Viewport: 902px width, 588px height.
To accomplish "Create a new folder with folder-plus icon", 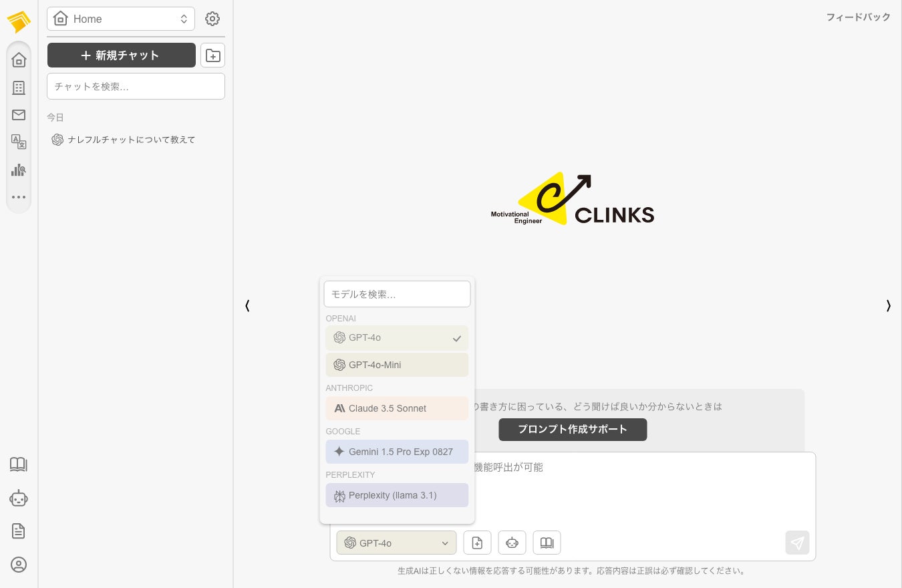I will (x=212, y=55).
